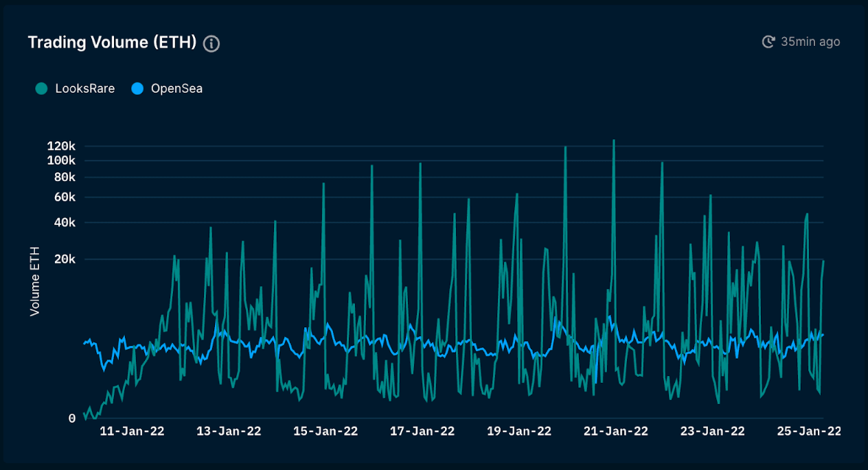Choose the 21-Jan-22 date on the x-axis
This screenshot has height=470, width=868.
tap(616, 432)
